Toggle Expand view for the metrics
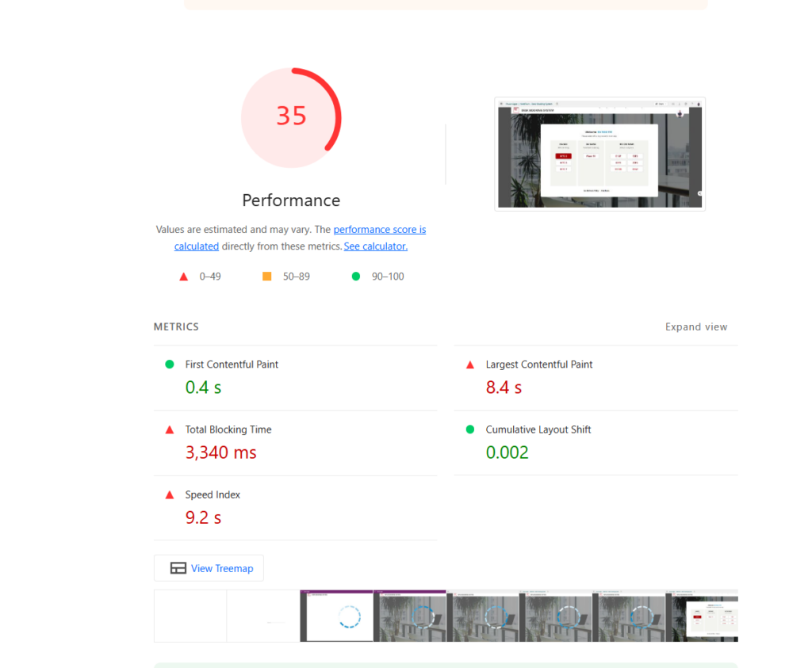This screenshot has width=812, height=668. click(x=695, y=326)
